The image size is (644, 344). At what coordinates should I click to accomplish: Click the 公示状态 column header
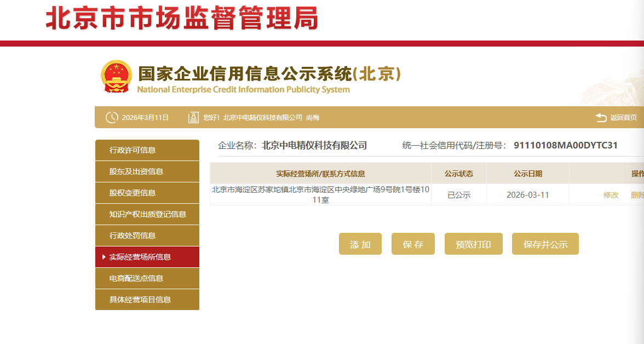click(459, 174)
